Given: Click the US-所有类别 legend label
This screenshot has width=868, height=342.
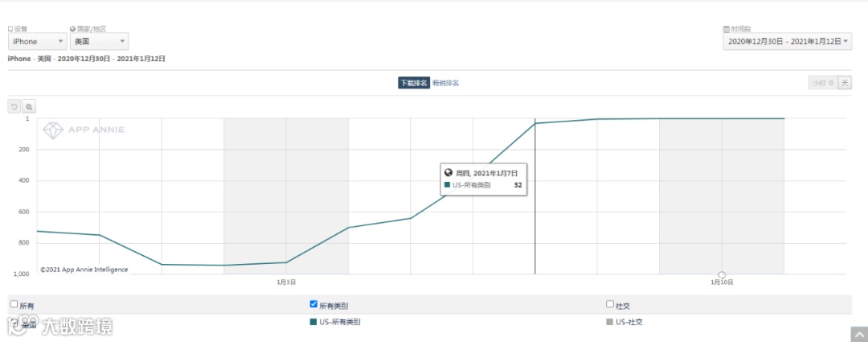Looking at the screenshot, I should (339, 322).
